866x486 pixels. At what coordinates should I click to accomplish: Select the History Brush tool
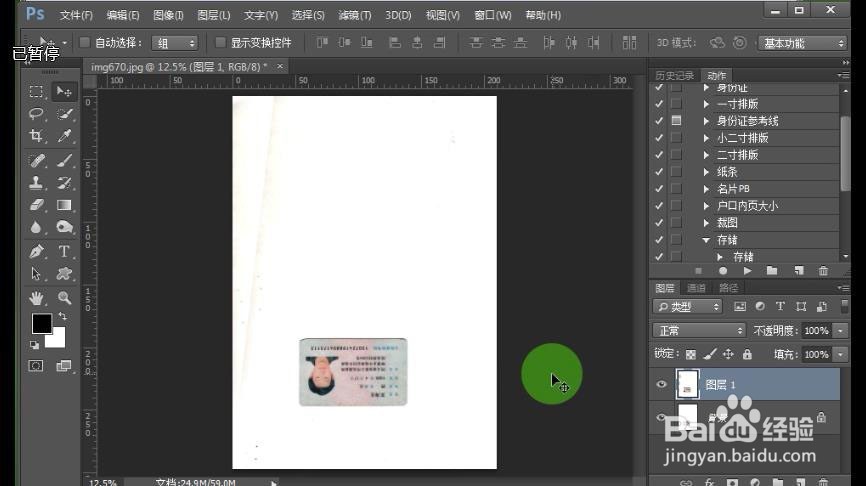coord(64,183)
